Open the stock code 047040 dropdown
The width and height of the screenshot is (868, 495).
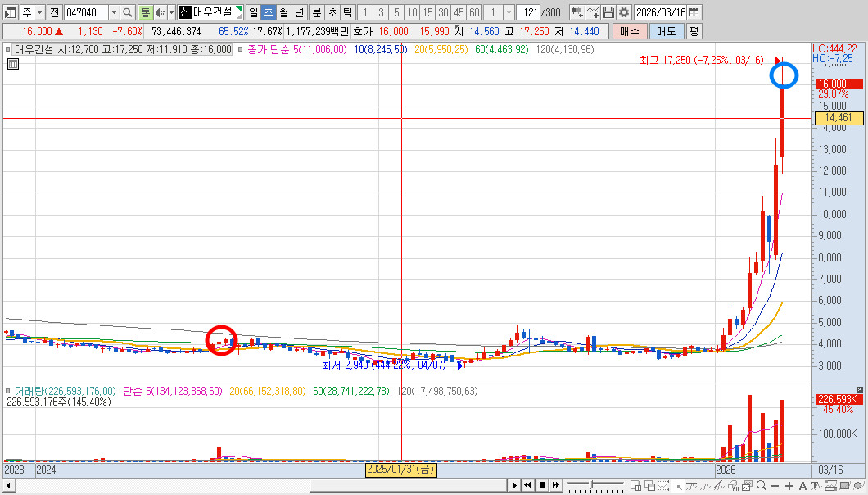(x=113, y=12)
